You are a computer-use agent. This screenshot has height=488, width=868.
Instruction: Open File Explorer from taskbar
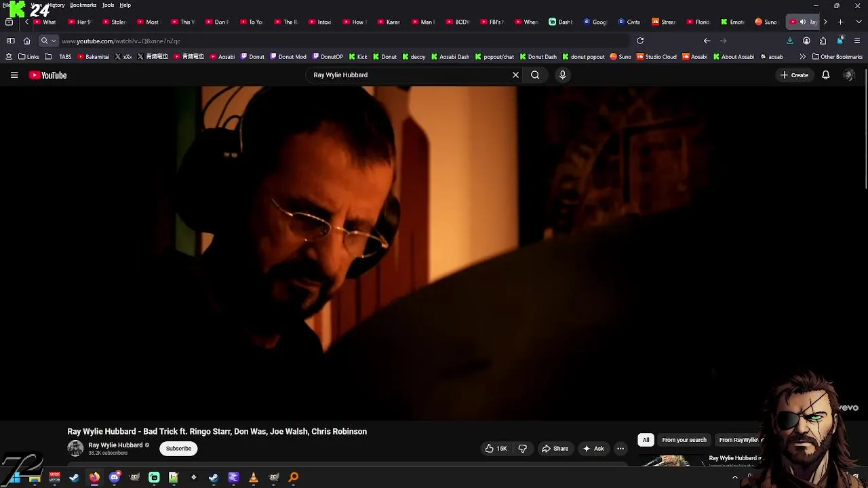35,477
